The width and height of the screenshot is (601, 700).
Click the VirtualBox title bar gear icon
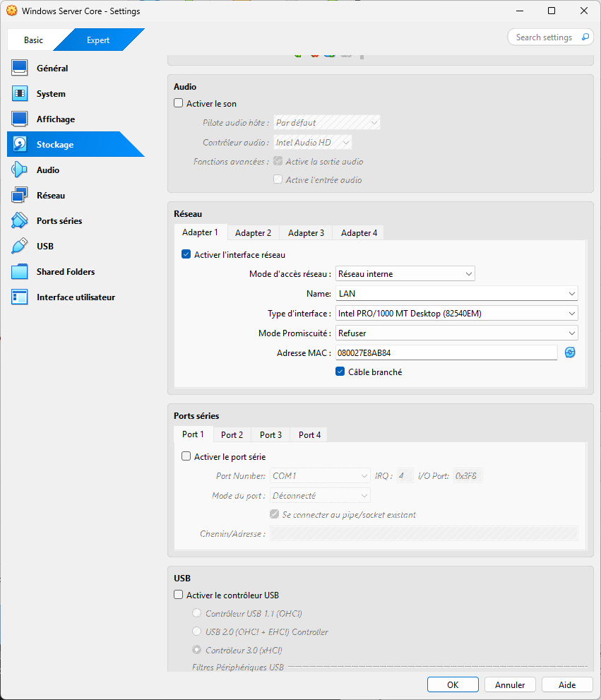pos(12,11)
